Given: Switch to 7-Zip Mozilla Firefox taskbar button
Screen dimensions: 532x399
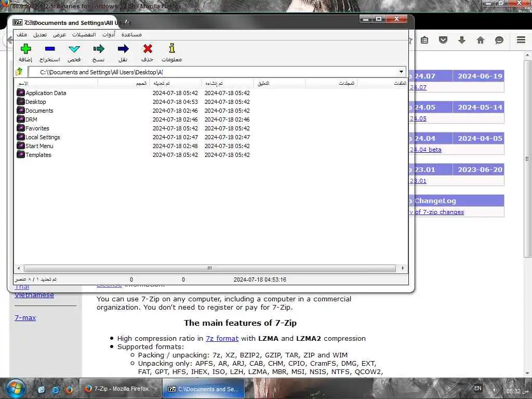Looking at the screenshot, I should [119, 389].
